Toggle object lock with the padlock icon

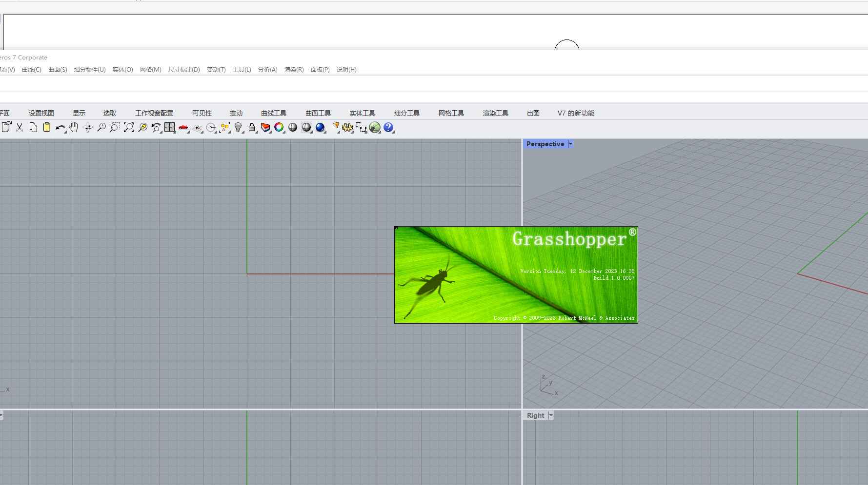252,127
